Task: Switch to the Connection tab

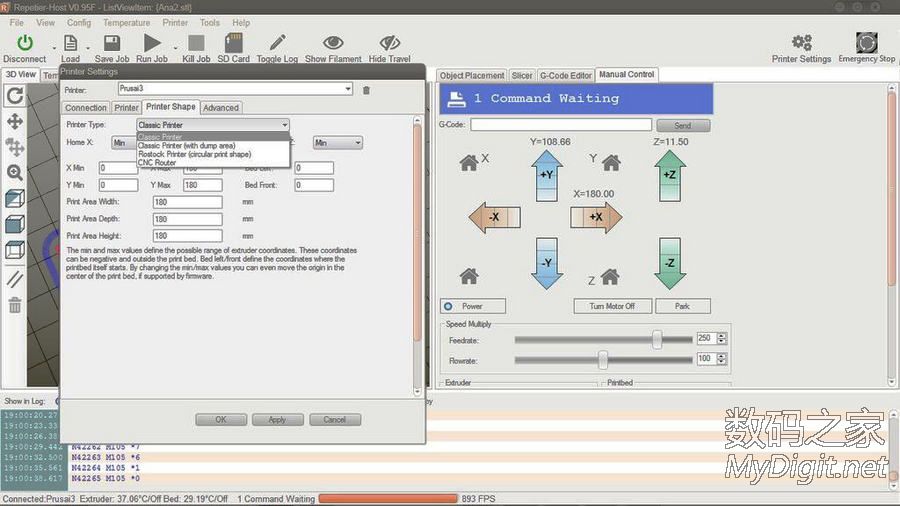Action: [x=86, y=108]
